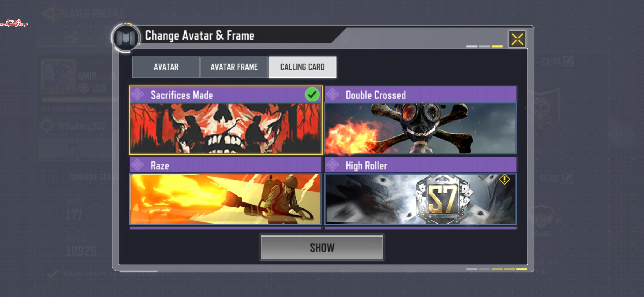Screen dimensions: 644x297
Task: Click the Double Crossed title bar
Action: pos(421,95)
